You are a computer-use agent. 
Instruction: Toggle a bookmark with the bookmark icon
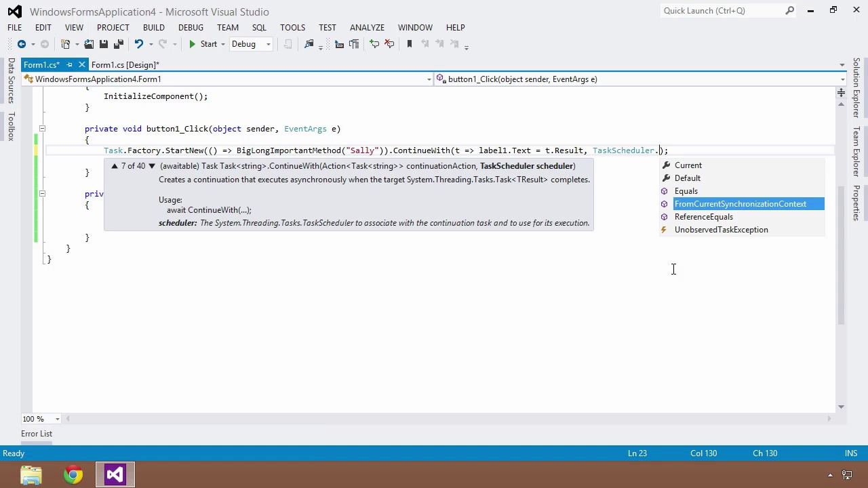409,44
